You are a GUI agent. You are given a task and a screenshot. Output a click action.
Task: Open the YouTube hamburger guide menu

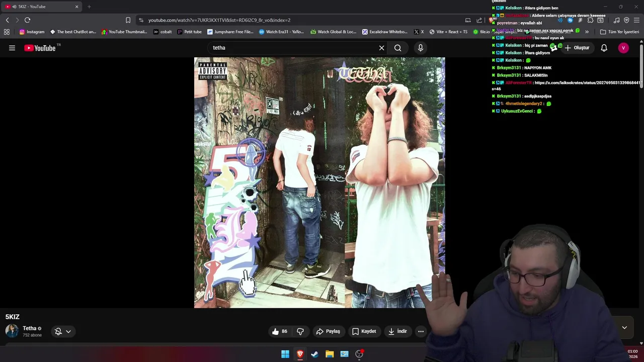[12, 48]
